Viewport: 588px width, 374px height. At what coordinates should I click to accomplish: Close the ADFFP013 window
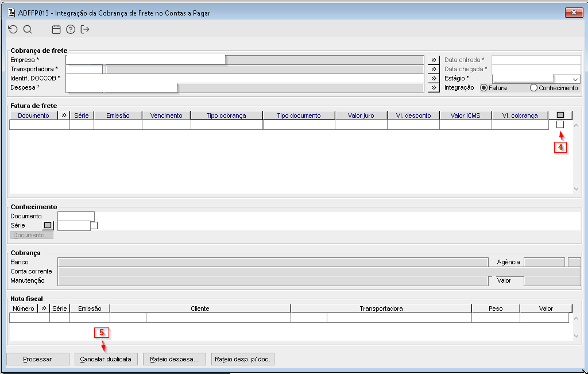574,13
